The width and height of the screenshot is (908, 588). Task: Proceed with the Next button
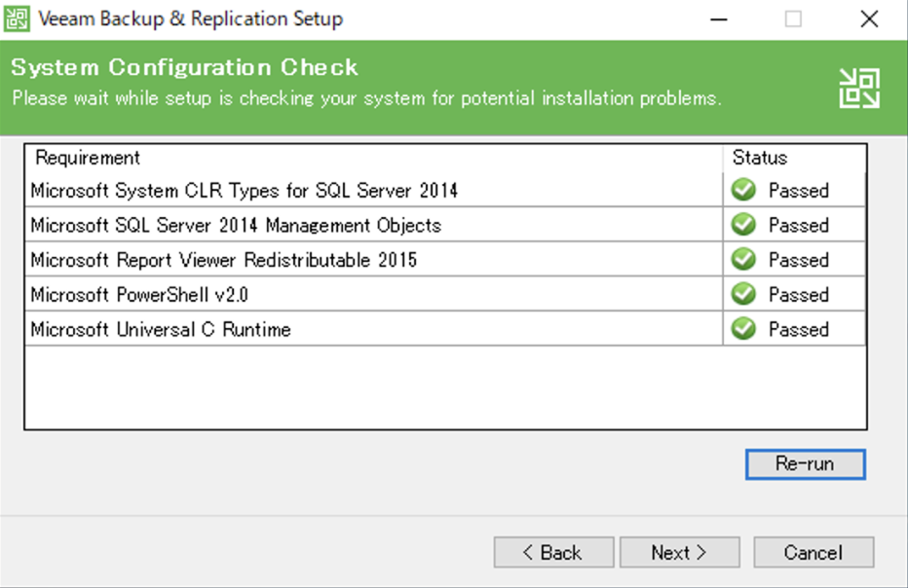pyautogui.click(x=680, y=552)
